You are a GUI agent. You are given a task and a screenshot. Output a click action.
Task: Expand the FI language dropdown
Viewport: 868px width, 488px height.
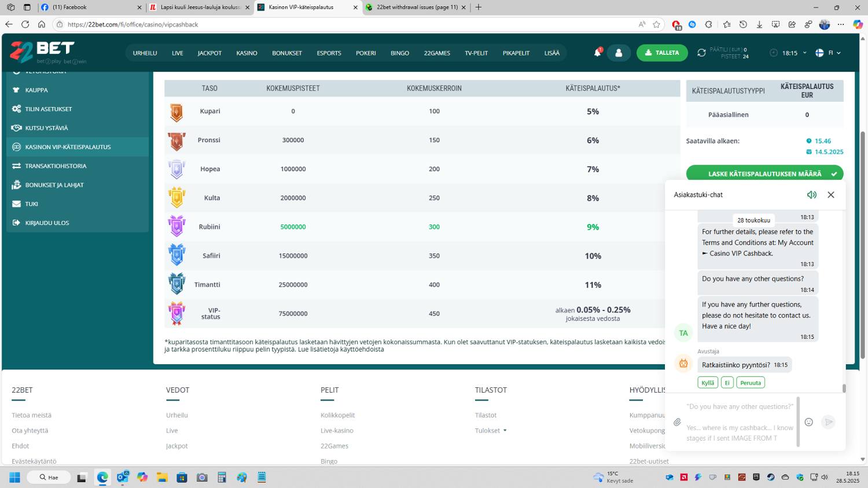point(828,53)
